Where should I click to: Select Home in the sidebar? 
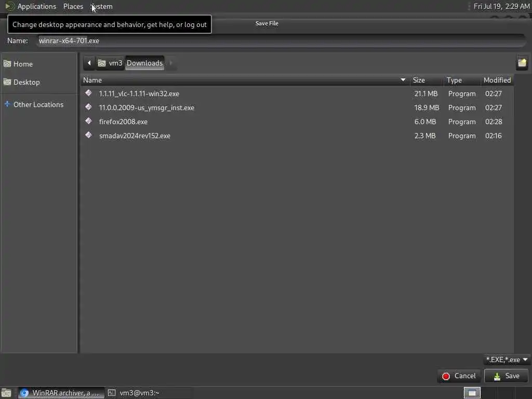click(39, 64)
